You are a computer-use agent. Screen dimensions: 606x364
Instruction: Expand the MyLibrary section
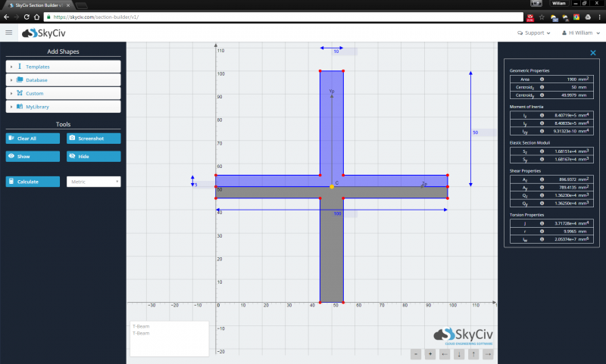click(63, 107)
